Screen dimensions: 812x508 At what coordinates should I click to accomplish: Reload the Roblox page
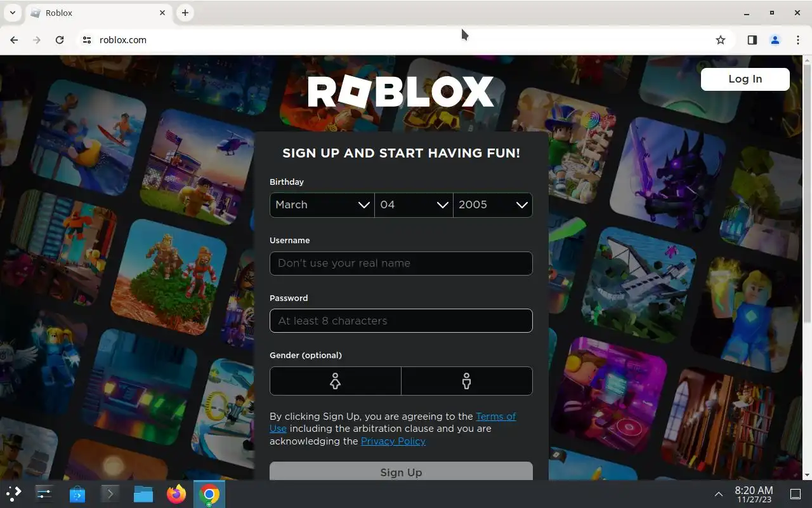60,40
